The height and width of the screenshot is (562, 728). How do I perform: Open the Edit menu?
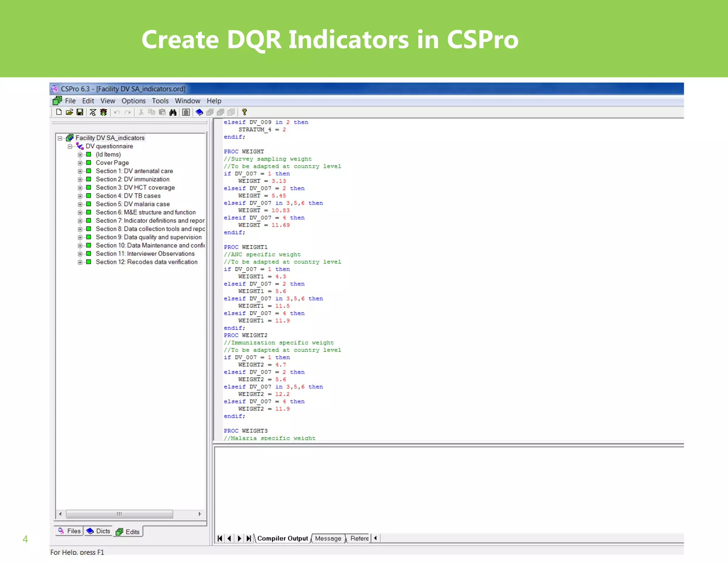(x=88, y=101)
